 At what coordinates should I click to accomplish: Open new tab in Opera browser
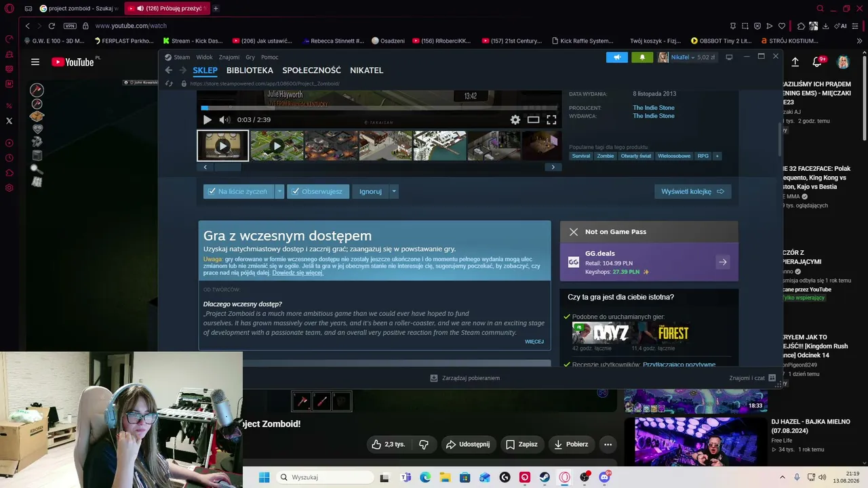(216, 9)
